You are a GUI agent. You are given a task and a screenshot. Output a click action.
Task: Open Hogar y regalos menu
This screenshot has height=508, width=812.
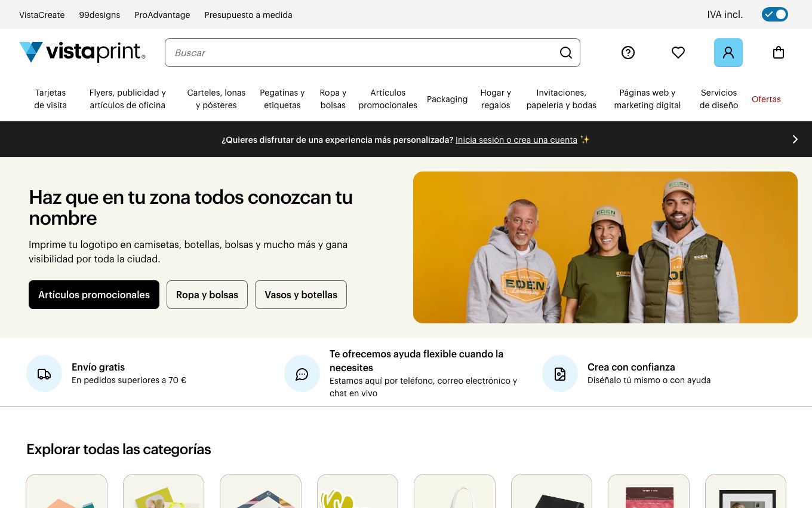[496, 99]
